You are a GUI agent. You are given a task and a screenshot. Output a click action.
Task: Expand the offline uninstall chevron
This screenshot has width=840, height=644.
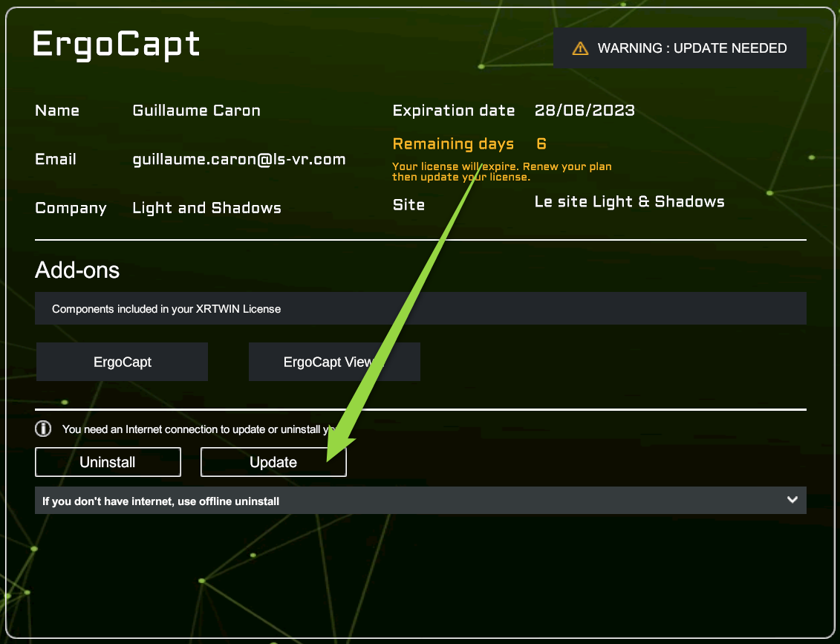point(792,500)
